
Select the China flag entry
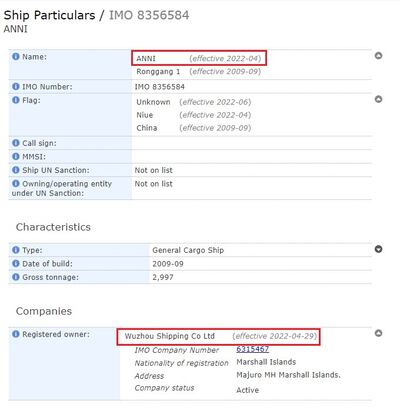147,128
